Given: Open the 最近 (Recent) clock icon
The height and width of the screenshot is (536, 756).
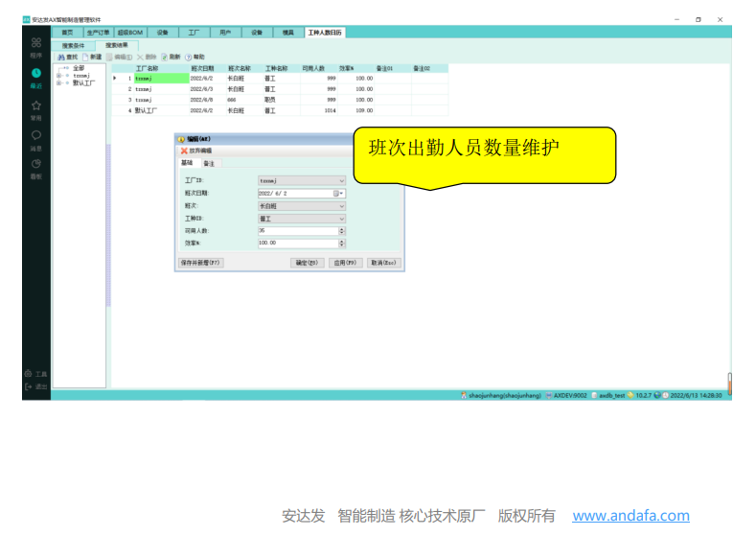Looking at the screenshot, I should coord(35,74).
